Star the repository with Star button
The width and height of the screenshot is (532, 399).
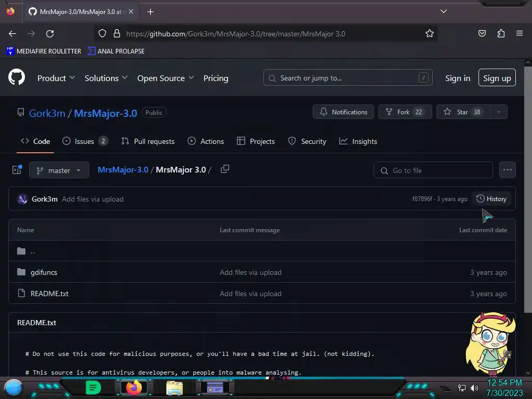point(463,112)
